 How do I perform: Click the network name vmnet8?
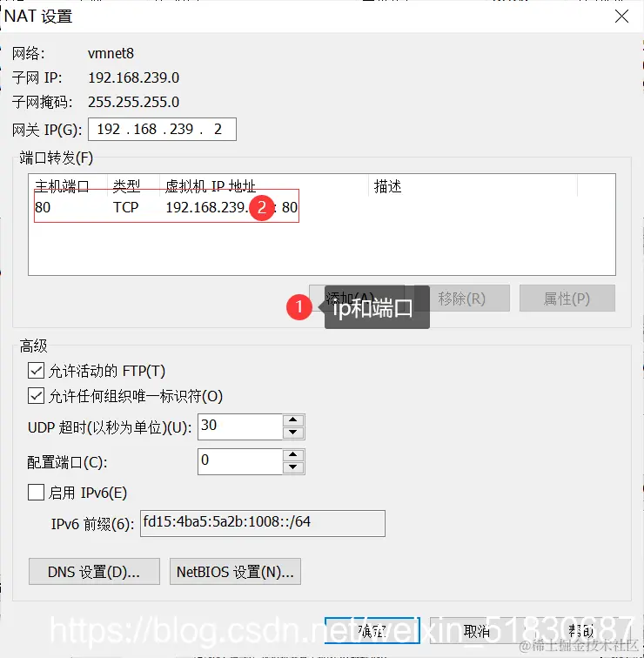tap(111, 53)
